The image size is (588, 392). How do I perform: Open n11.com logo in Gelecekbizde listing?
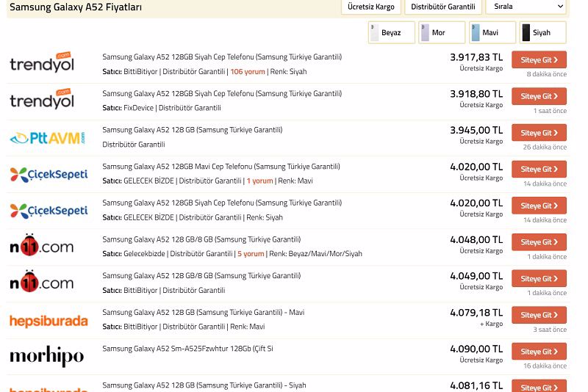[42, 245]
